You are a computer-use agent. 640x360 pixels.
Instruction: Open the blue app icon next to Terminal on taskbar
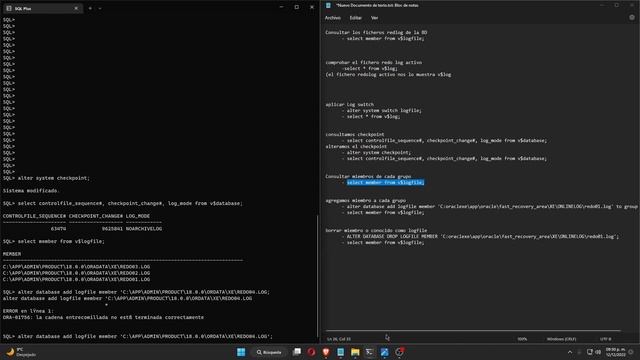(384, 352)
